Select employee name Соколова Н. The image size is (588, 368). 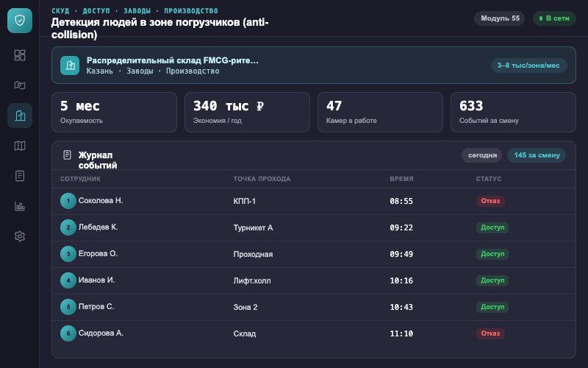tap(101, 200)
